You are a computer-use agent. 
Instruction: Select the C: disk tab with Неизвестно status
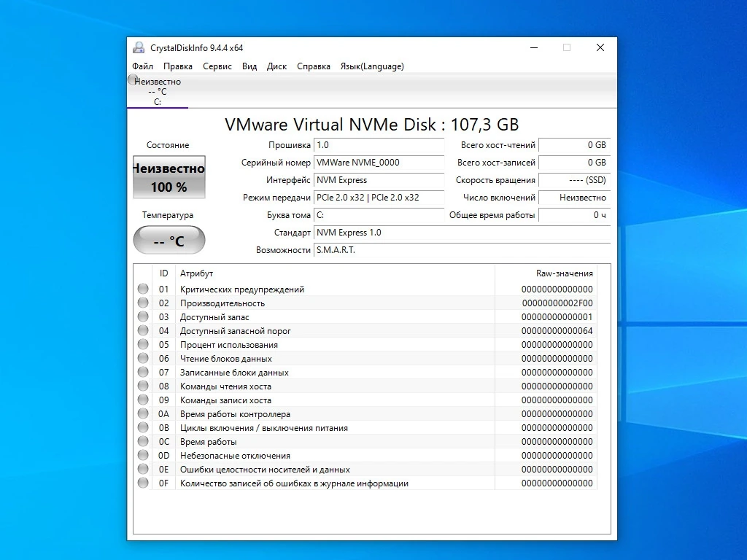[x=158, y=91]
